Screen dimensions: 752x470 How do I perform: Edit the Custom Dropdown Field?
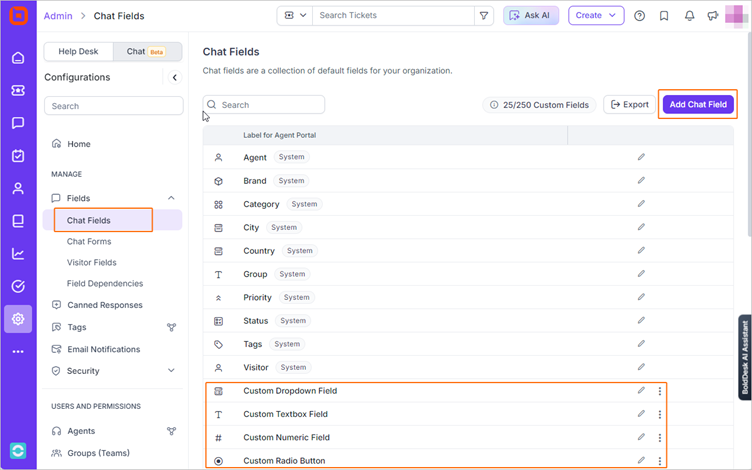(x=641, y=390)
